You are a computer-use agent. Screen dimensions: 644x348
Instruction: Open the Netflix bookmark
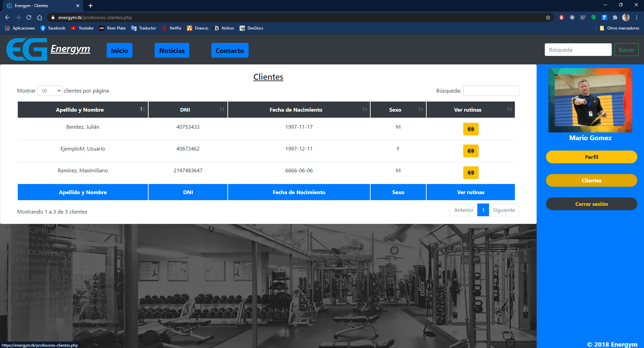pyautogui.click(x=172, y=28)
